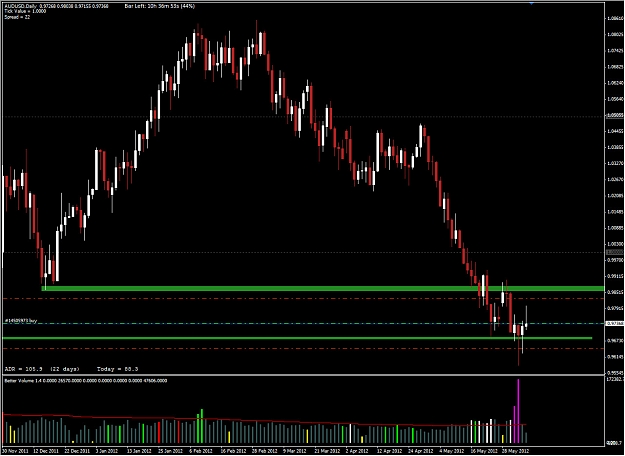The width and height of the screenshot is (625, 456).
Task: Click the buy order label on chart
Action: tap(21, 321)
